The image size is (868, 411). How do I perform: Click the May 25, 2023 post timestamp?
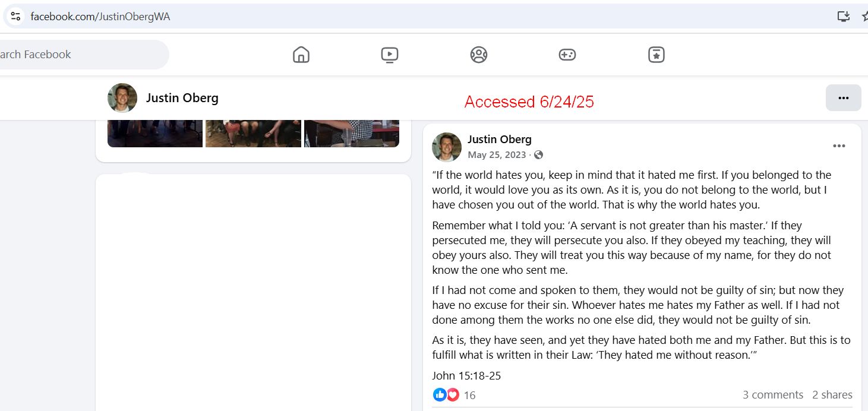coord(497,155)
